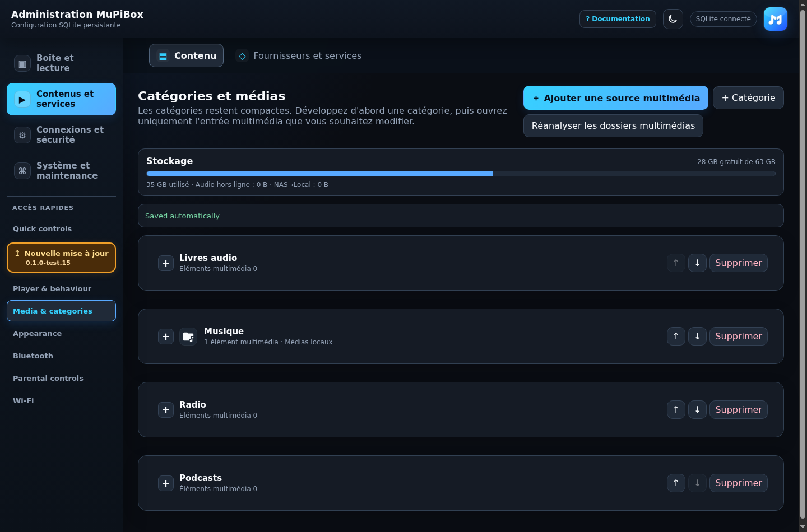Open Boîte et lecture section
This screenshot has height=532, width=807.
(61, 63)
